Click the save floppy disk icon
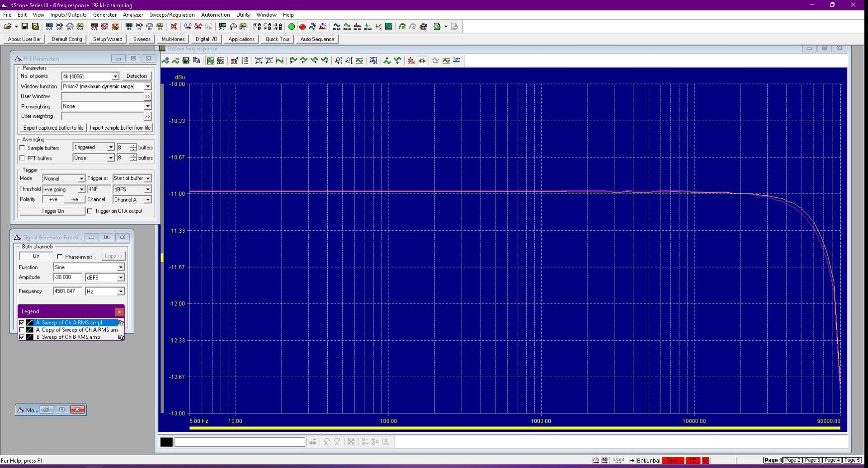Screen dimensions: 868x468 point(25,27)
